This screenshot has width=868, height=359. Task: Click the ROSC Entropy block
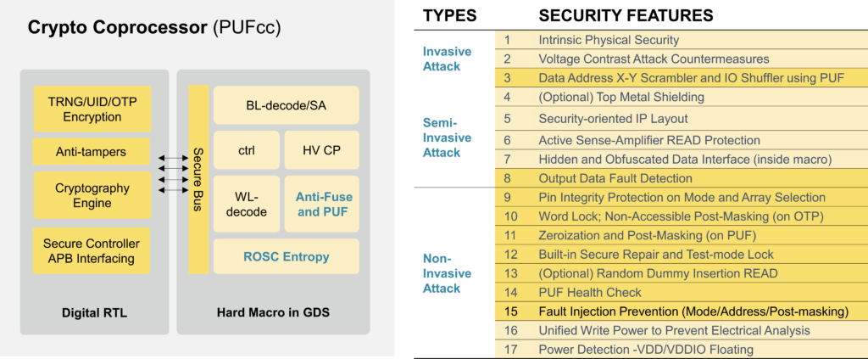click(x=286, y=256)
